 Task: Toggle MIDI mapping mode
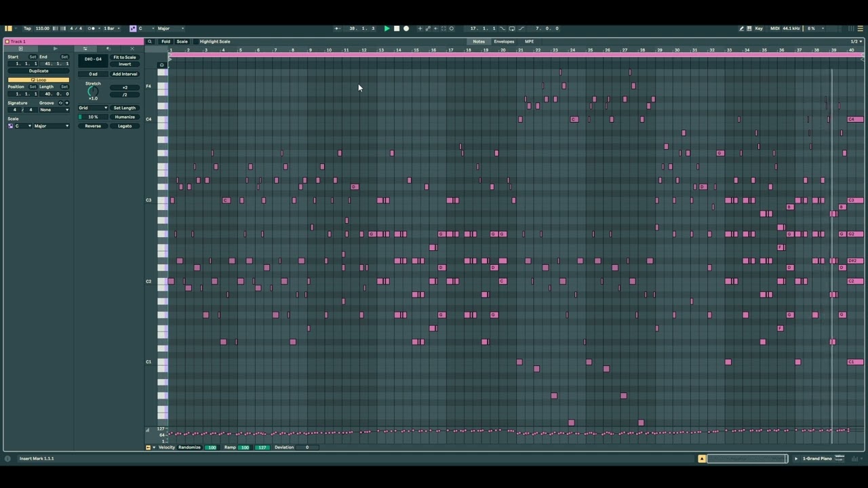coord(775,28)
